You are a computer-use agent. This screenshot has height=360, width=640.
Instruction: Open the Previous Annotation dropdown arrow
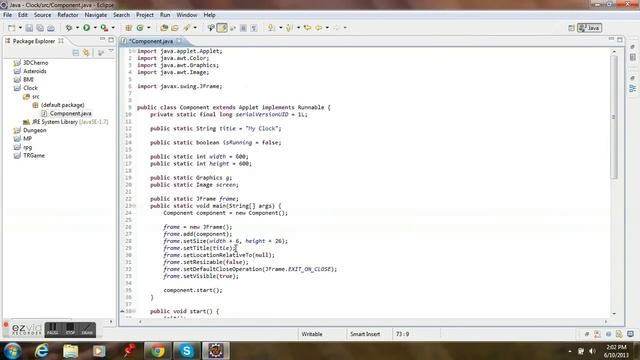tap(298, 28)
